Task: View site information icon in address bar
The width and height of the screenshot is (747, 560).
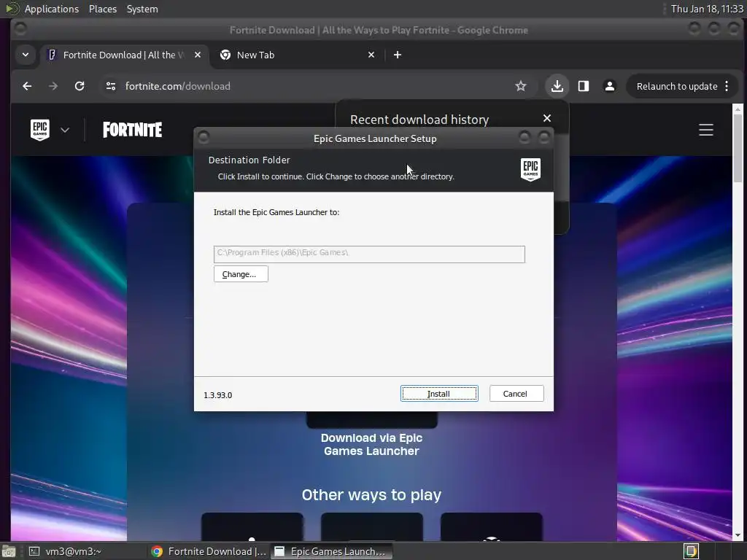Action: [111, 86]
